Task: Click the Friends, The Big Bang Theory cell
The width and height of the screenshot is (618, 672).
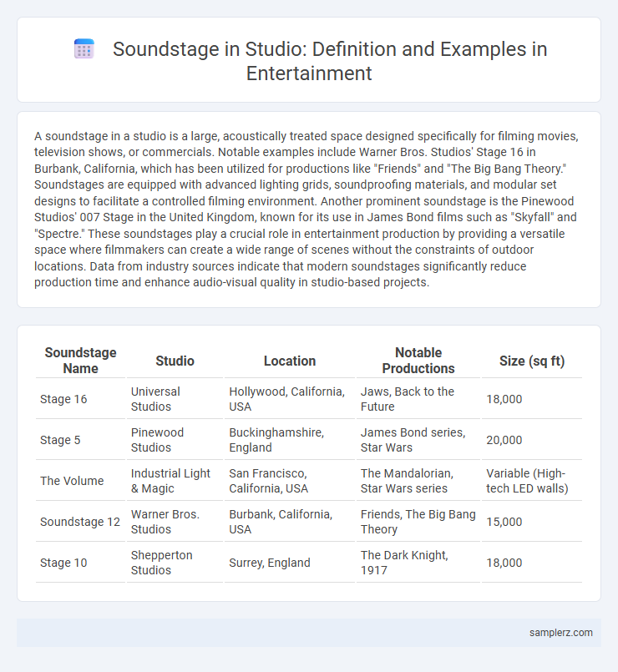Action: 418,522
